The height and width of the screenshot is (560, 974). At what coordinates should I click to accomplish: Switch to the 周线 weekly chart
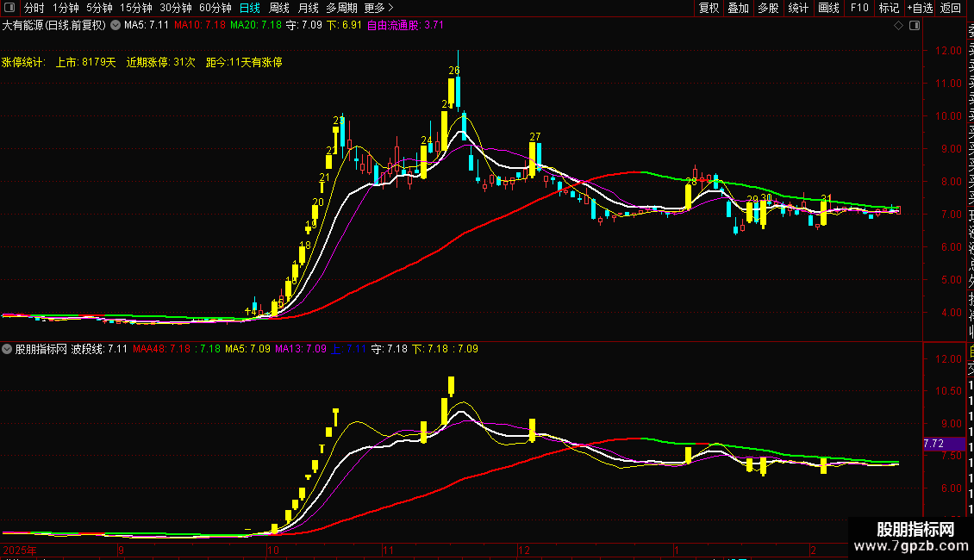(x=279, y=8)
